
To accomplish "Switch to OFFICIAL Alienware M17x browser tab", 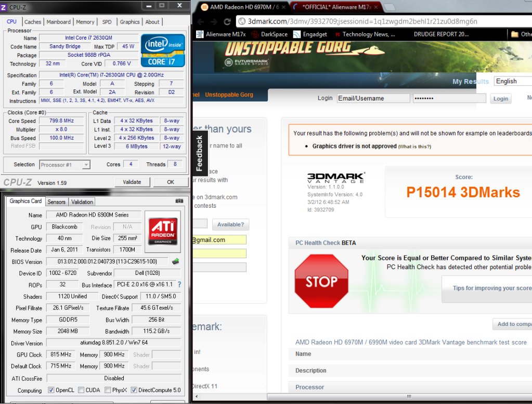I will coord(336,7).
